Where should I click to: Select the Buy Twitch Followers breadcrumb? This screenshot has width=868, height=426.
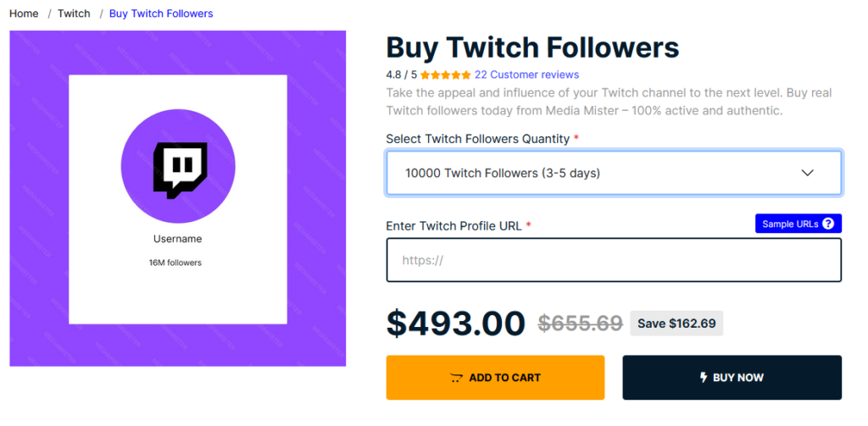point(161,14)
